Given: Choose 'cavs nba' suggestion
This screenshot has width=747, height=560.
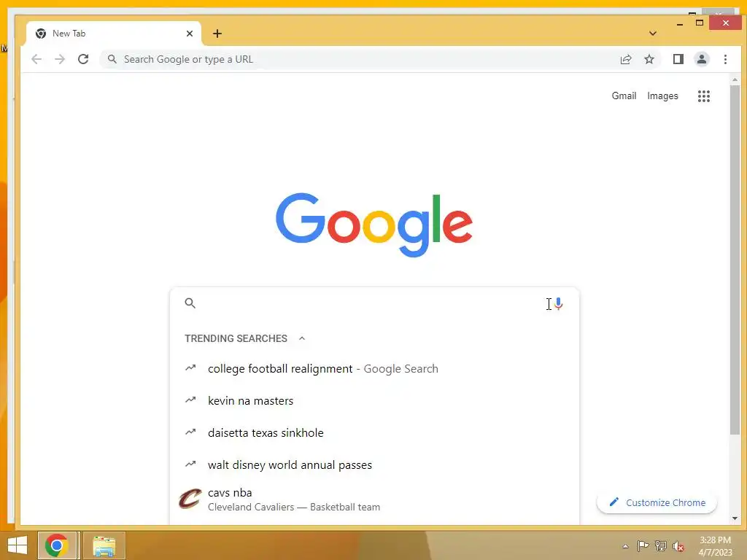Looking at the screenshot, I should 374,499.
